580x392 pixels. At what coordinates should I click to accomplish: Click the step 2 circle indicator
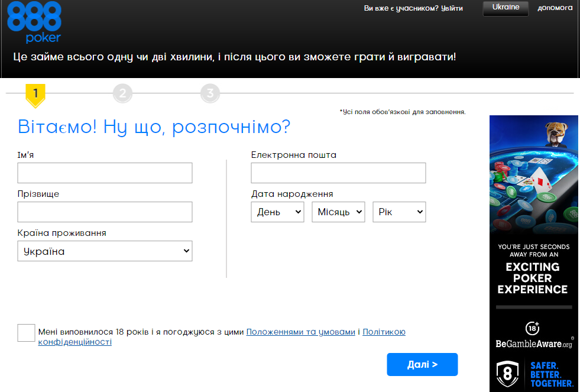(x=122, y=93)
